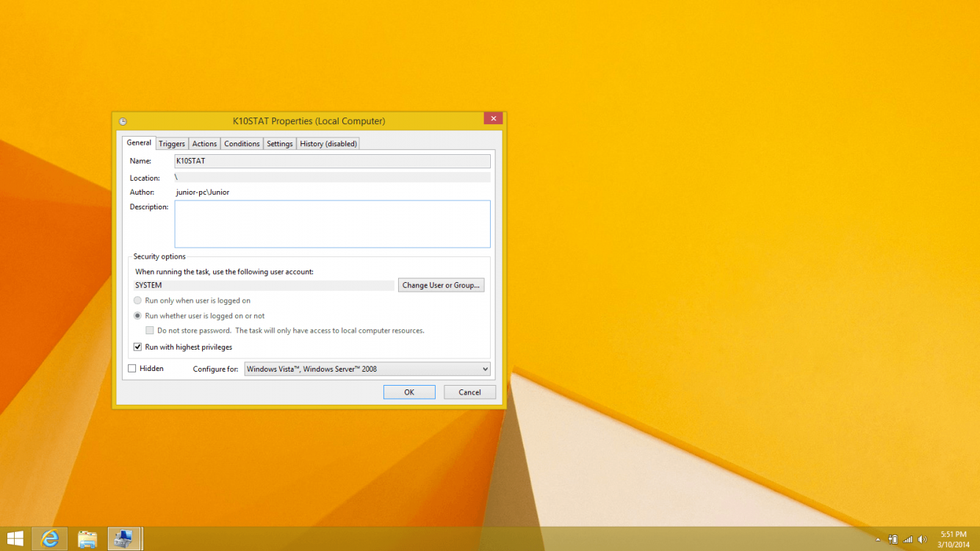Screen dimensions: 980x551
Task: Switch to the Triggers tab
Action: 172,144
